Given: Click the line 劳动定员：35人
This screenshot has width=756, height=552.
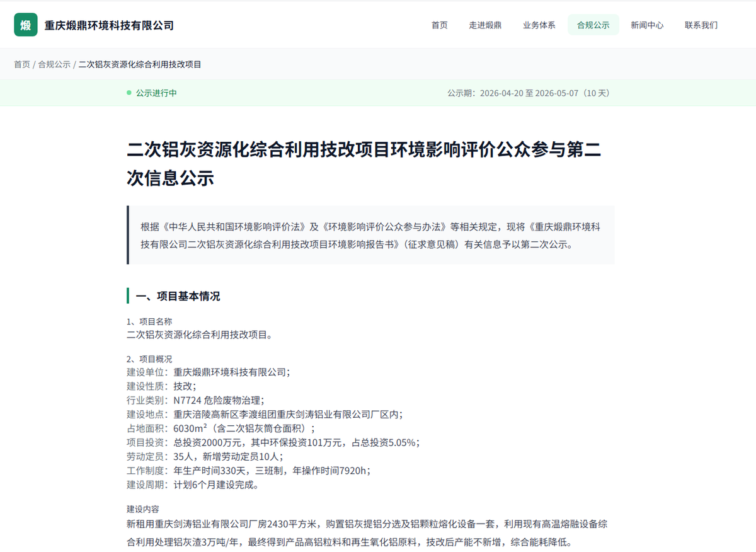Looking at the screenshot, I should click(x=205, y=456).
